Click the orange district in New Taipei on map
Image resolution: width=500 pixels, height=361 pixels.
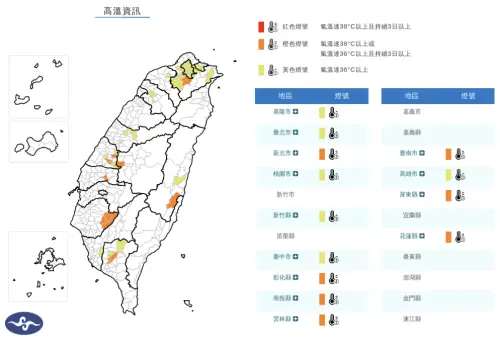[186, 82]
